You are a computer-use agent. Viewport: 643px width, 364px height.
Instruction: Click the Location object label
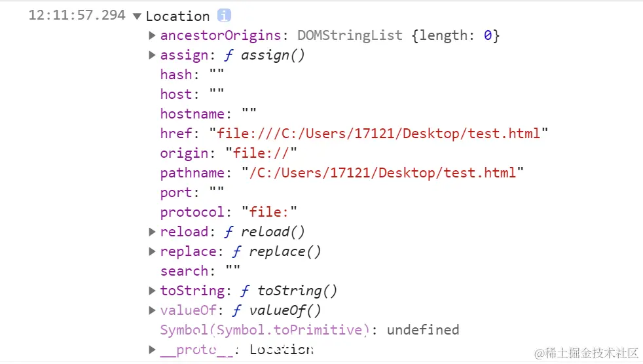[x=177, y=16]
